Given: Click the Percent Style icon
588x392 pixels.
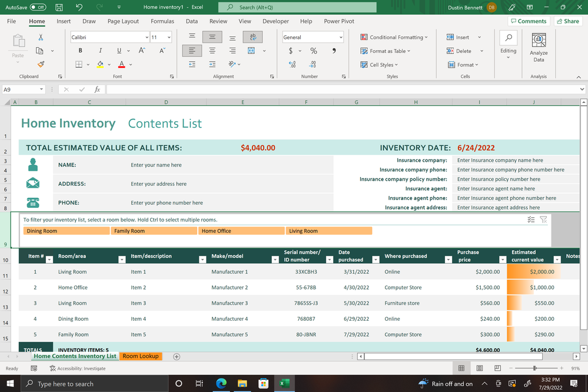Looking at the screenshot, I should (x=314, y=51).
